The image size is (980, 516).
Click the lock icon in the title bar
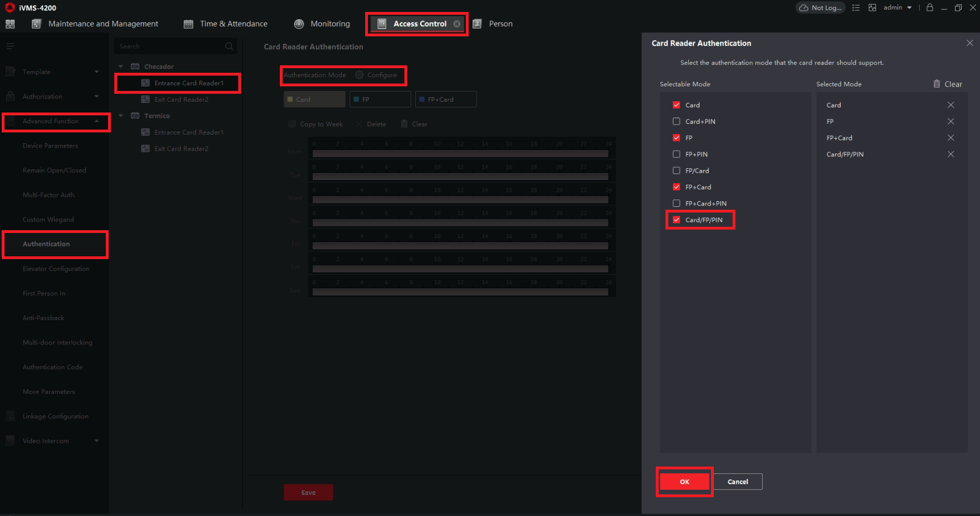tap(929, 7)
